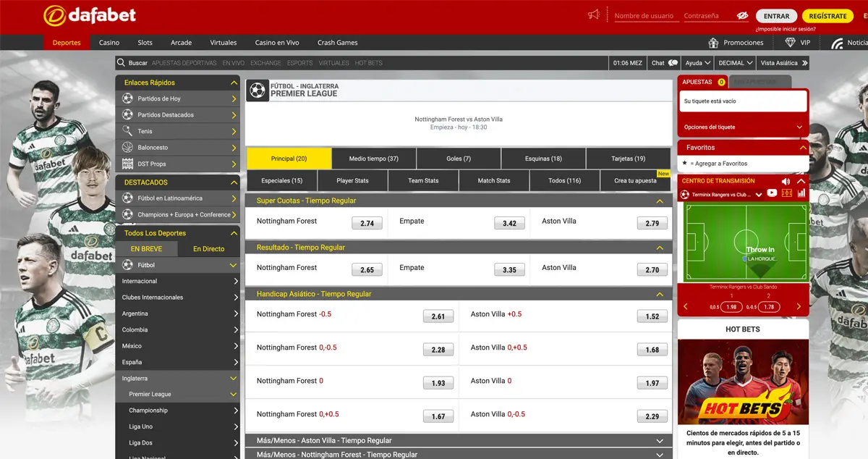
Task: Select the Player Stats tab
Action: point(352,180)
